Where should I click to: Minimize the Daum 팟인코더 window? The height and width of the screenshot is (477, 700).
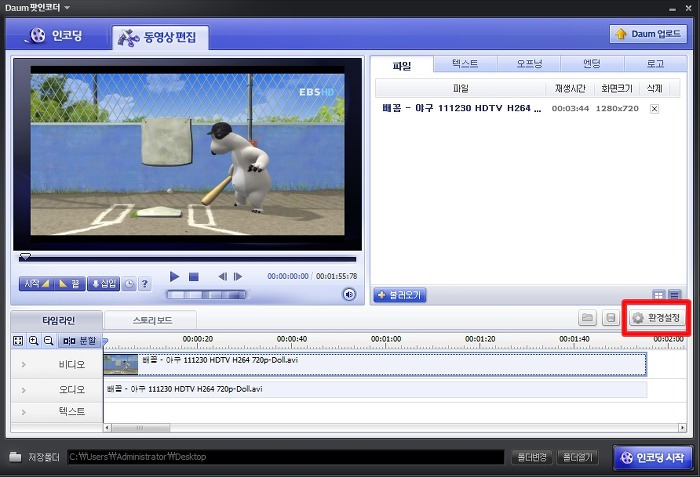(x=672, y=8)
